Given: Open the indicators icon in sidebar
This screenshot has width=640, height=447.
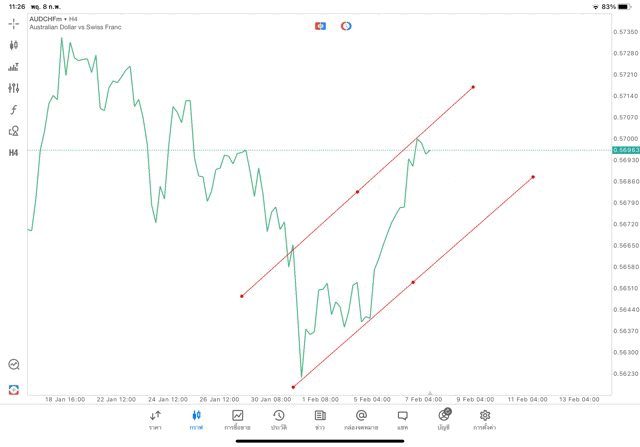Looking at the screenshot, I should click(x=14, y=67).
